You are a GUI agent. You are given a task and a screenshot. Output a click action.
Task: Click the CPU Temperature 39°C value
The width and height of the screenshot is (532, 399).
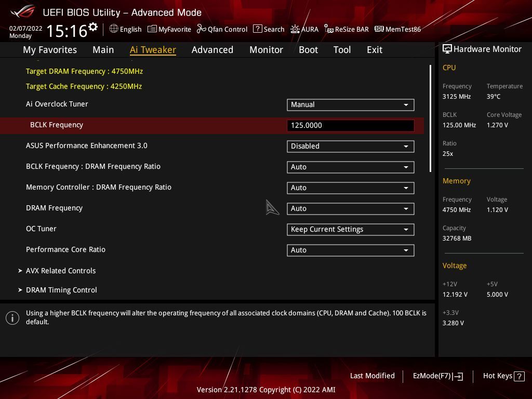[x=494, y=96]
